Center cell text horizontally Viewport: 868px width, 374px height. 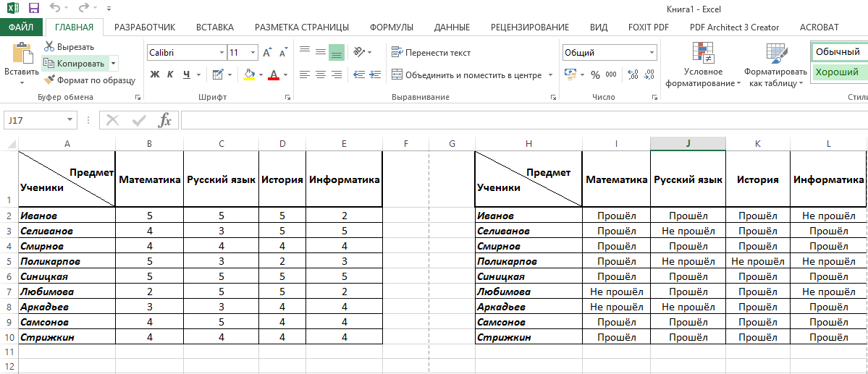coord(321,75)
